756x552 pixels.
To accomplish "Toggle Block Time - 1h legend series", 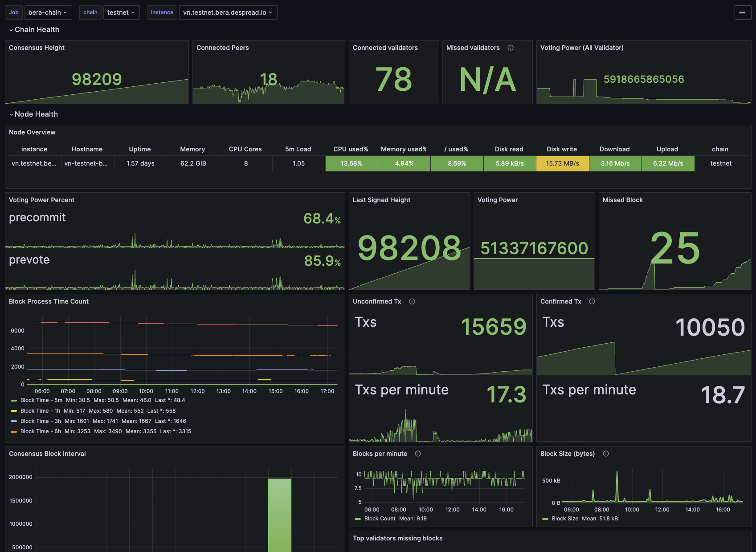I will 40,411.
